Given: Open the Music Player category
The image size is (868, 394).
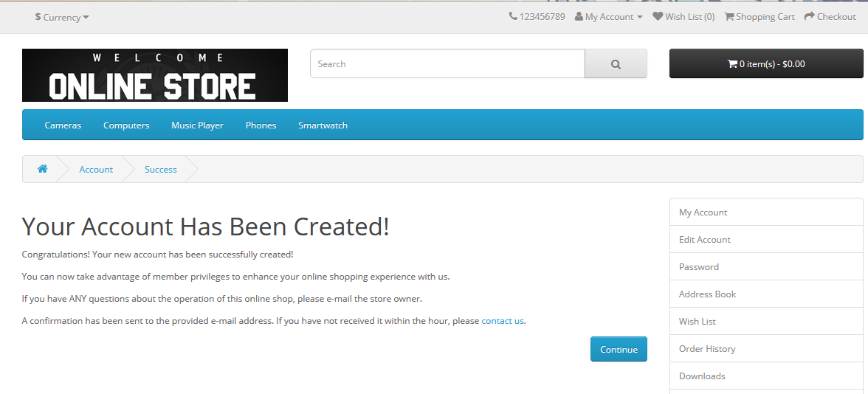Looking at the screenshot, I should (x=198, y=125).
